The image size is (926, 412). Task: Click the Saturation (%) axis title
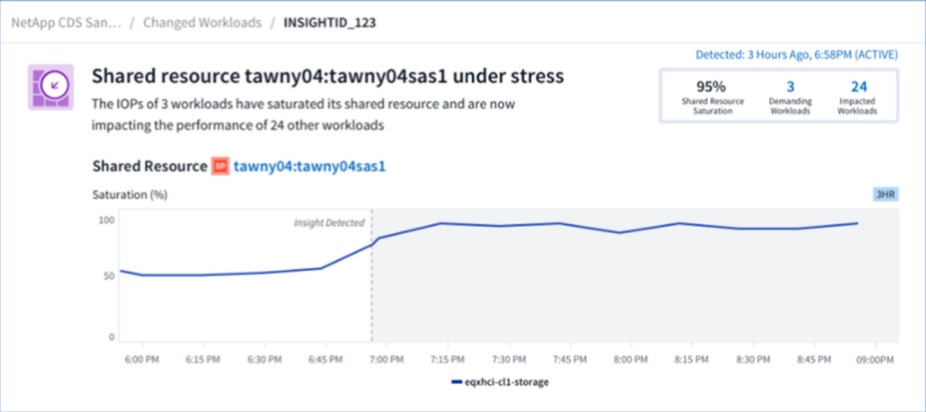(130, 194)
